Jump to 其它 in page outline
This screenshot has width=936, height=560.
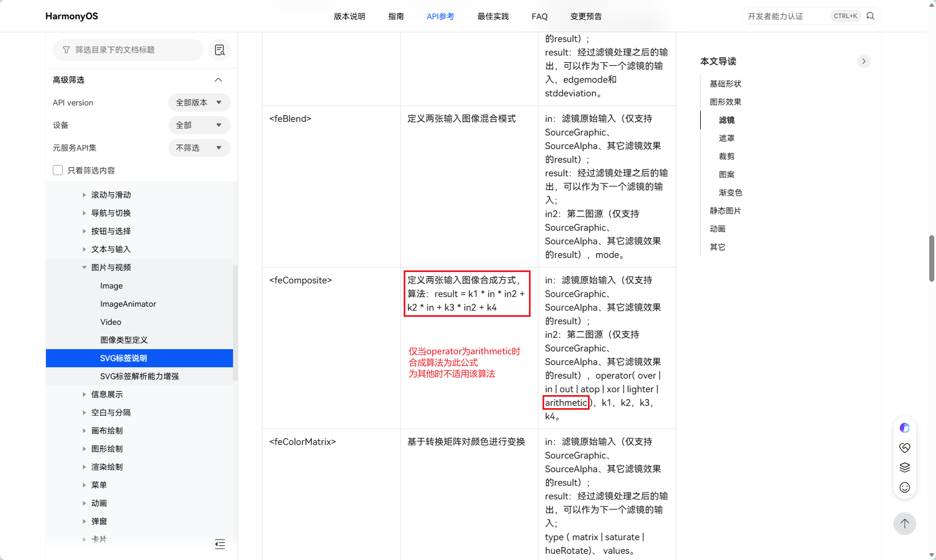point(717,247)
